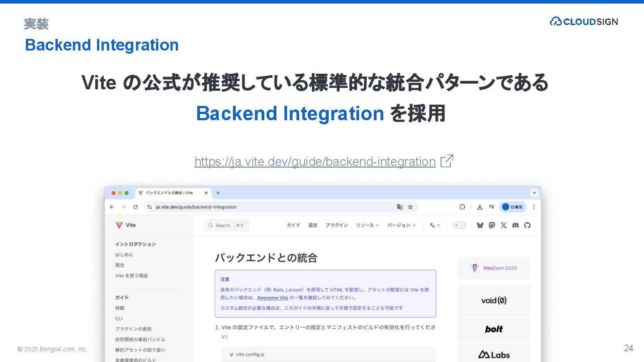Close the バックエンドとの統合 tab
Screen dimensions: 644x362
[206, 193]
